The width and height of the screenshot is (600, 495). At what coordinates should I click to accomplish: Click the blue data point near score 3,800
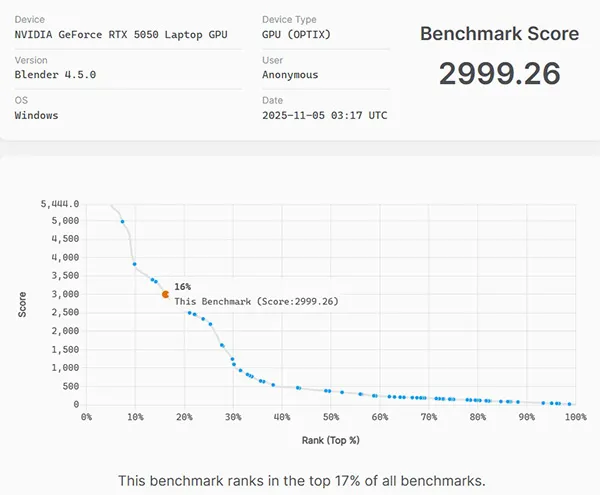point(135,265)
